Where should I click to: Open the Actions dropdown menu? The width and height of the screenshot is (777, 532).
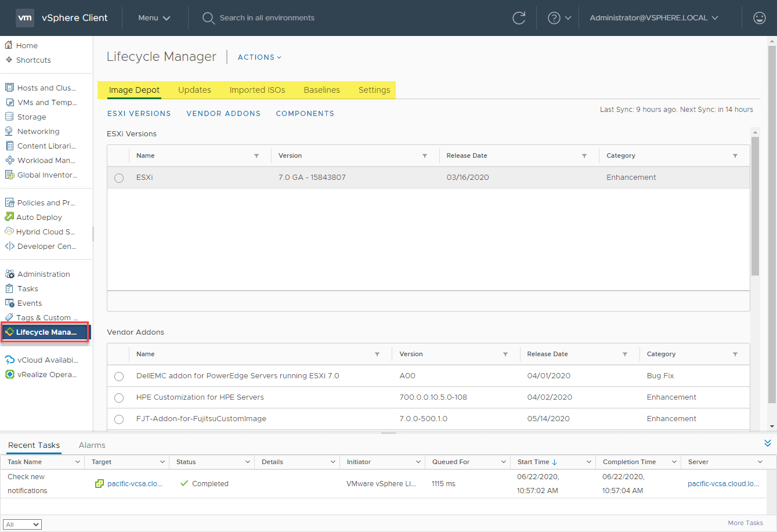[259, 57]
